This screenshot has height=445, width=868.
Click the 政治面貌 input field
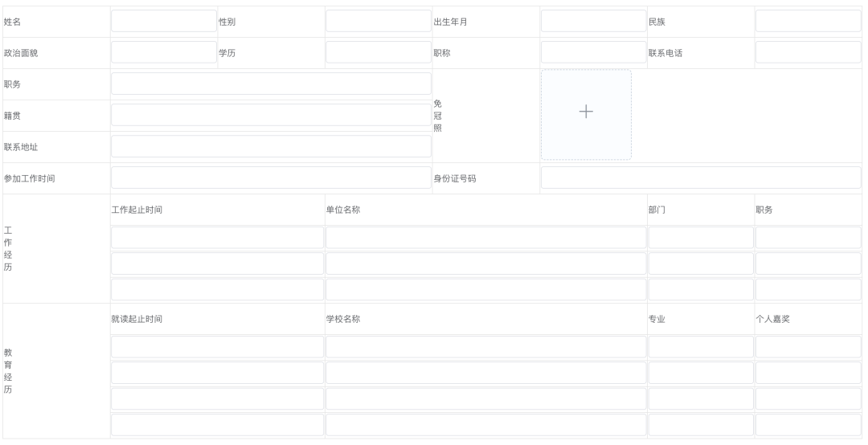point(163,52)
